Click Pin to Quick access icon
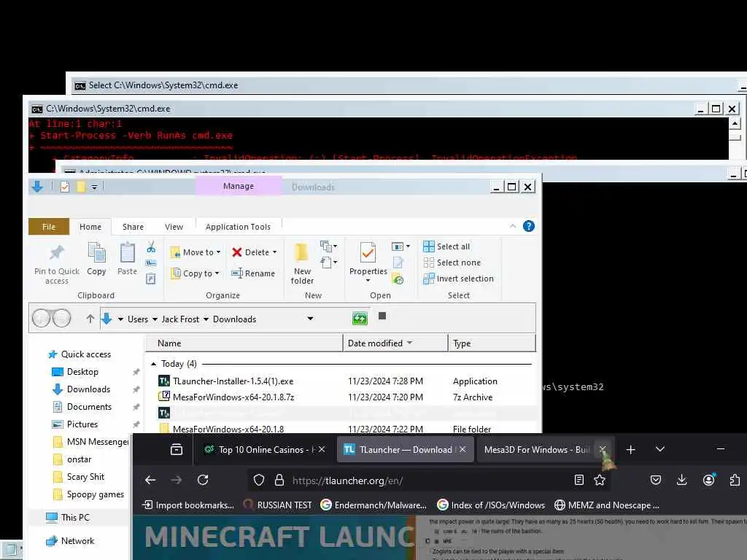Image resolution: width=747 pixels, height=560 pixels. (57, 253)
